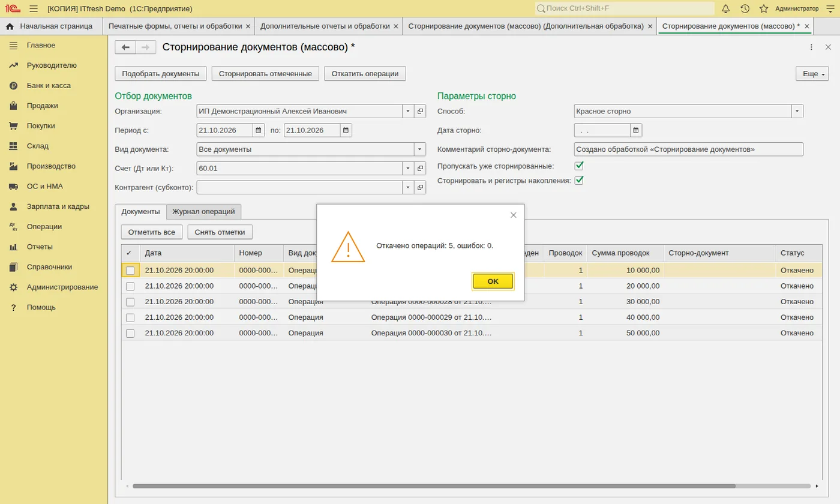Viewport: 840px width, 504px height.
Task: Check the row with sum 30 000,00
Action: (130, 302)
